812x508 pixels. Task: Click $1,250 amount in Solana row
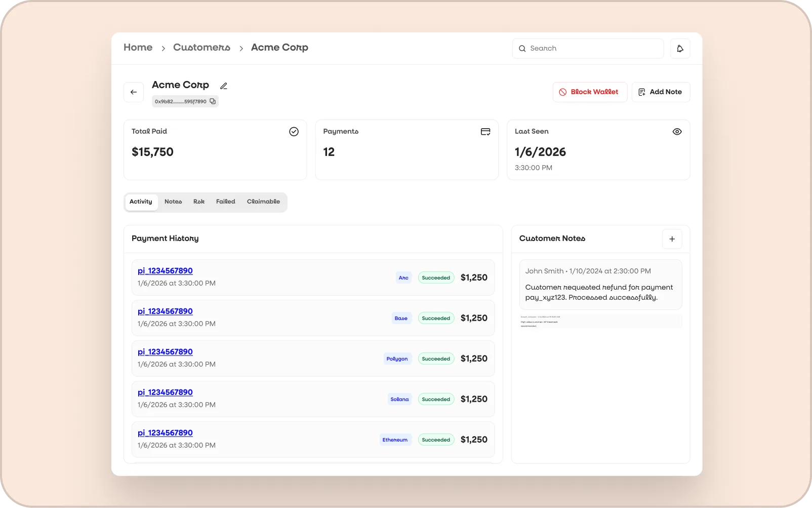[474, 399]
